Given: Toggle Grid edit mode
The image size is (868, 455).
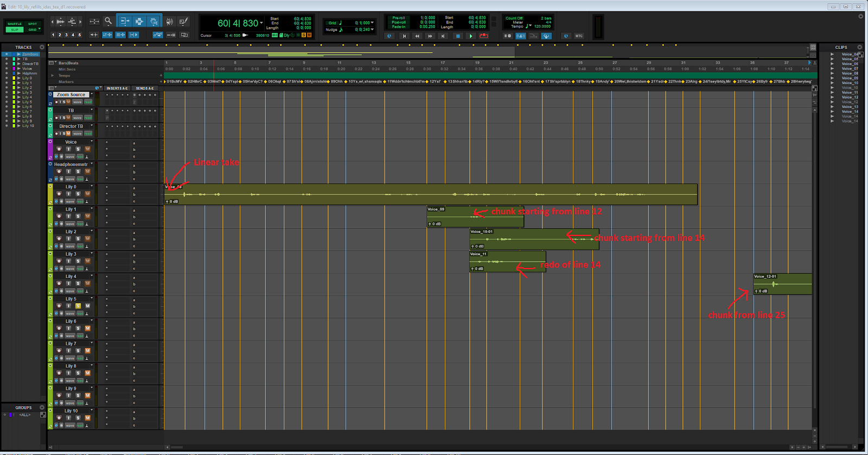Looking at the screenshot, I should 33,30.
